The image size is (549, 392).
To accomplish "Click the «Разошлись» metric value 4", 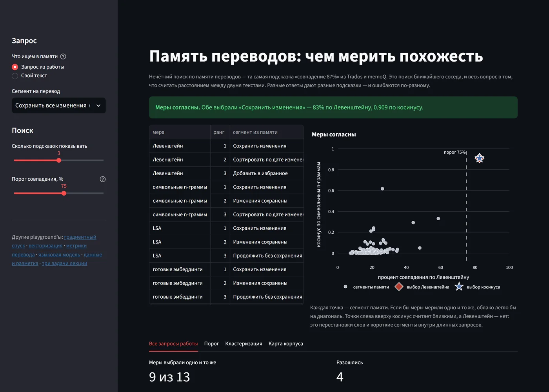I will point(340,377).
